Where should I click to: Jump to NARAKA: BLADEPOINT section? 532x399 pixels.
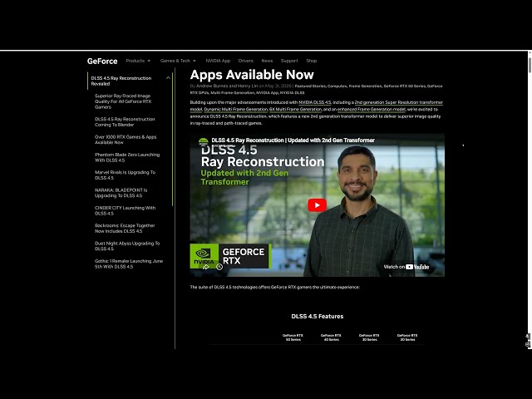121,193
